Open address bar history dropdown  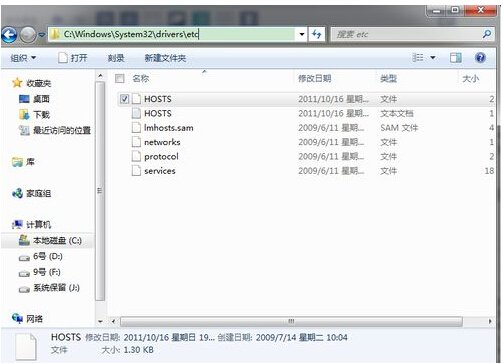pos(302,34)
